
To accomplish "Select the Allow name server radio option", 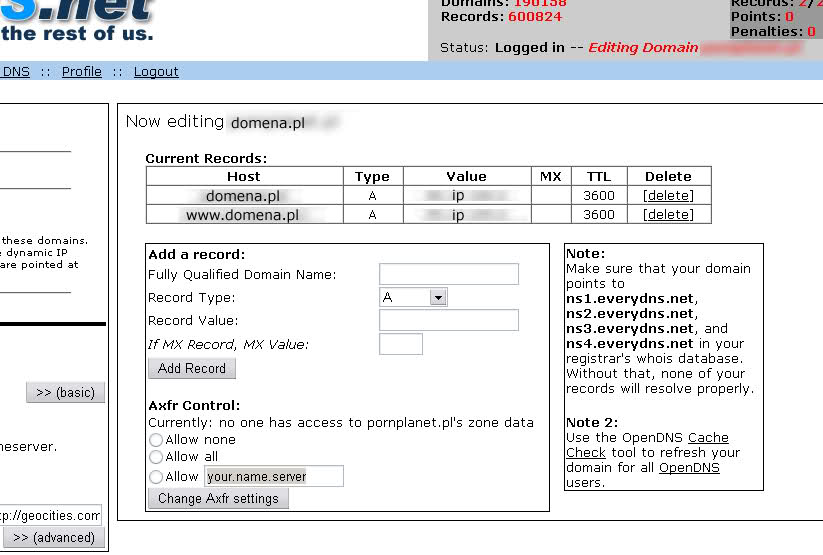I will tap(156, 477).
